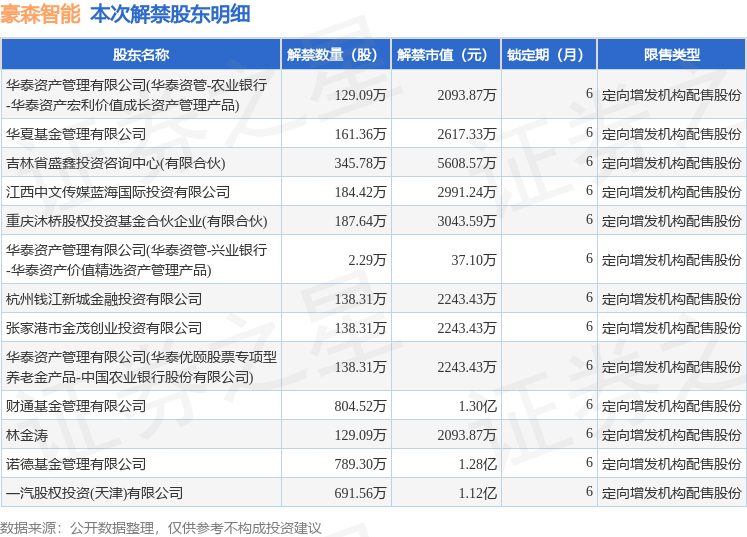This screenshot has width=747, height=537.
Task: Click the value 691.56万
Action: tap(360, 493)
